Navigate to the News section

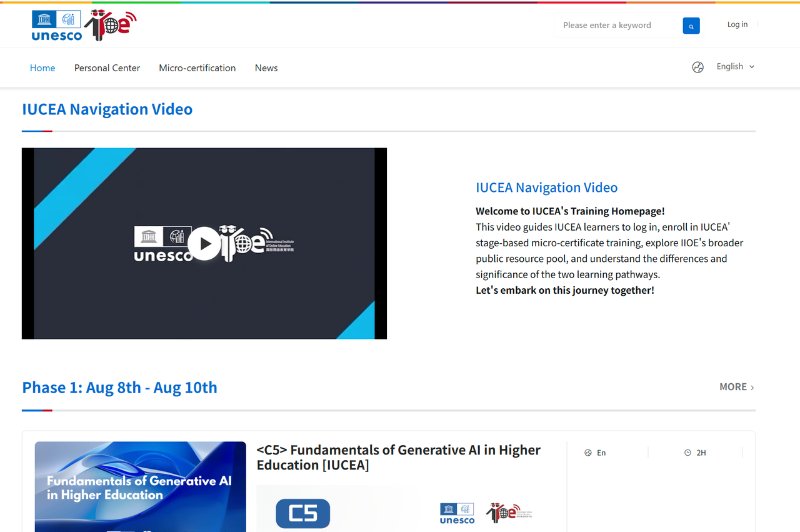pyautogui.click(x=266, y=68)
